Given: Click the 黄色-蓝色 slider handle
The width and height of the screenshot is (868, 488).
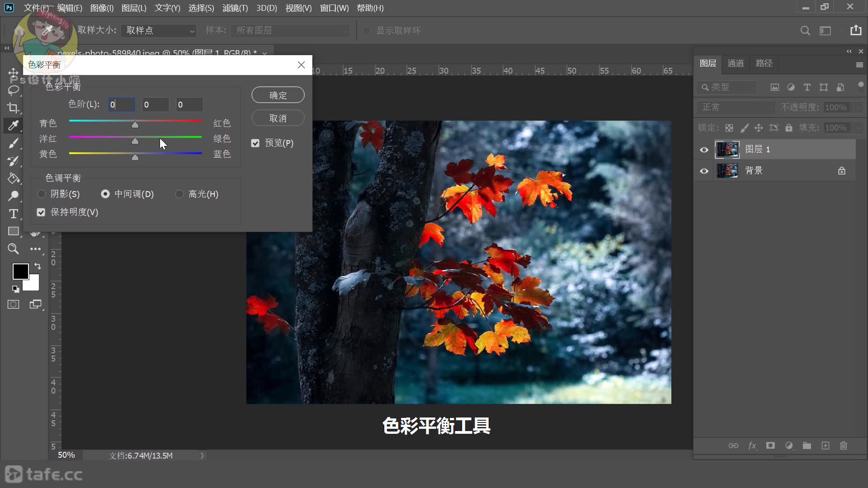Looking at the screenshot, I should tap(135, 157).
